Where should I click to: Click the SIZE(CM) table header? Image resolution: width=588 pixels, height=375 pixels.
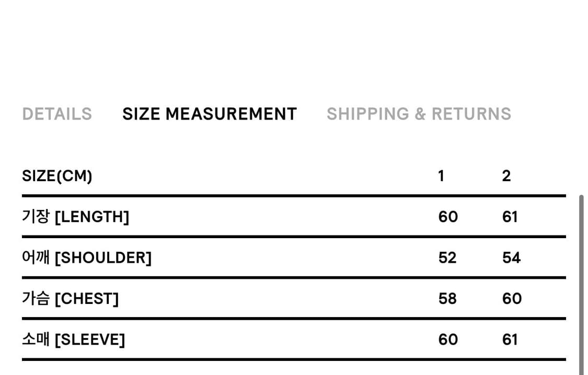pos(57,176)
